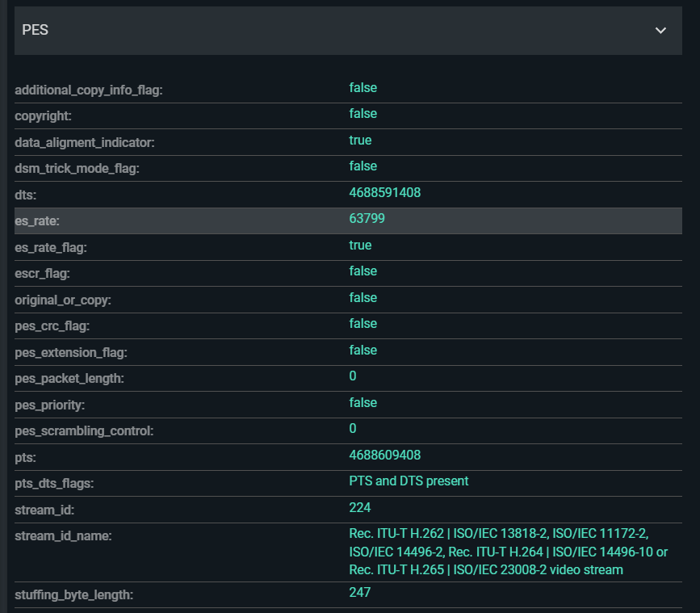Click the PES section header title

coord(35,30)
